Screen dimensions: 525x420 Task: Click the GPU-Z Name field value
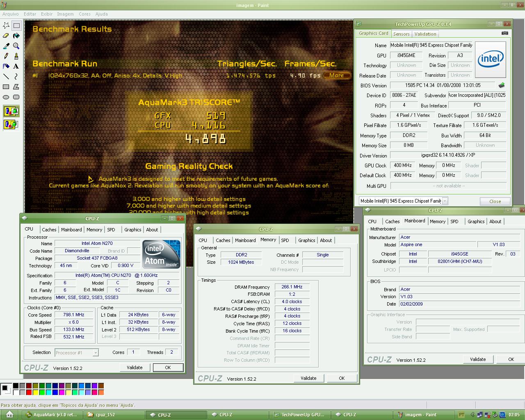point(431,45)
